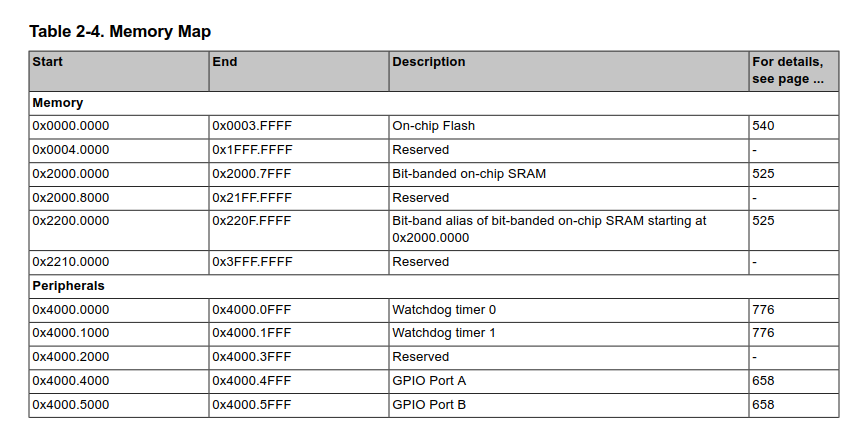Click start address 0x2200.0000 cell
Viewport: 857px width, 421px height.
pos(71,220)
